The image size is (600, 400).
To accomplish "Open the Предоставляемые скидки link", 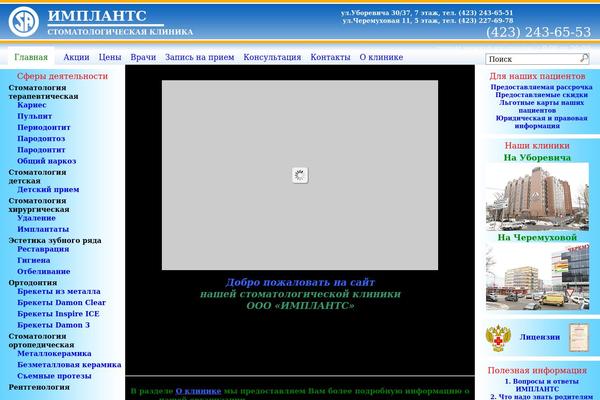I will click(541, 95).
